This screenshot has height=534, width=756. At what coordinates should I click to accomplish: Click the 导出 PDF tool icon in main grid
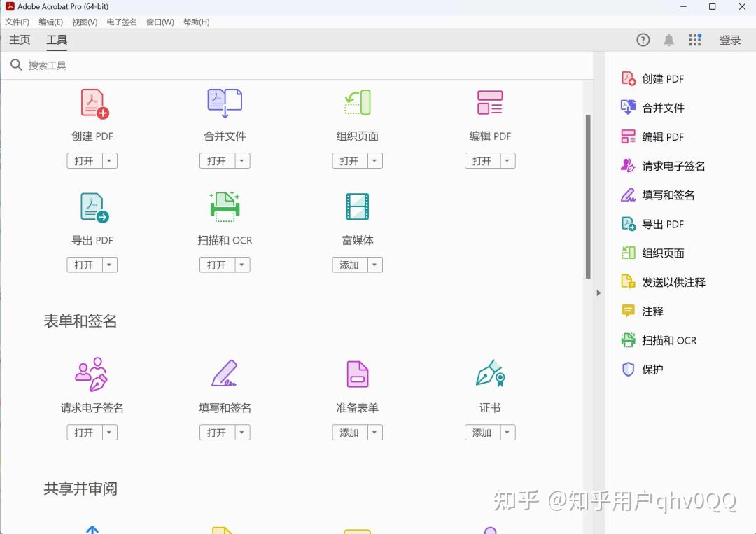(94, 207)
